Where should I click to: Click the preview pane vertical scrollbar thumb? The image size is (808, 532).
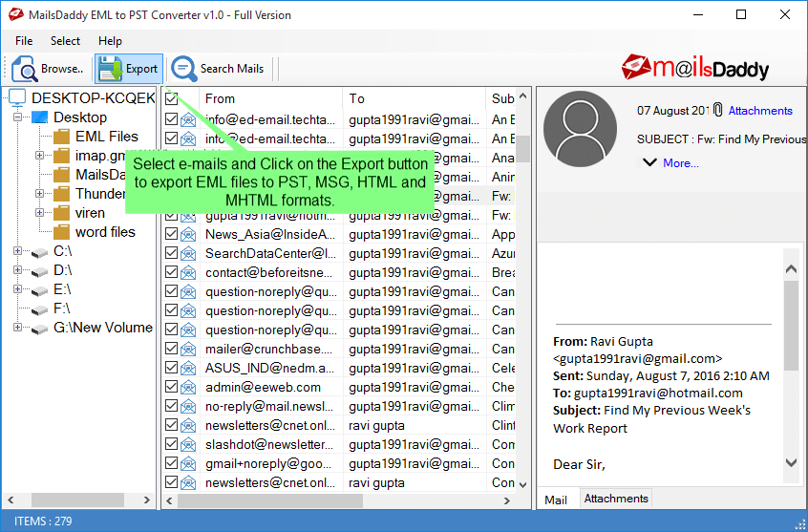(791, 326)
